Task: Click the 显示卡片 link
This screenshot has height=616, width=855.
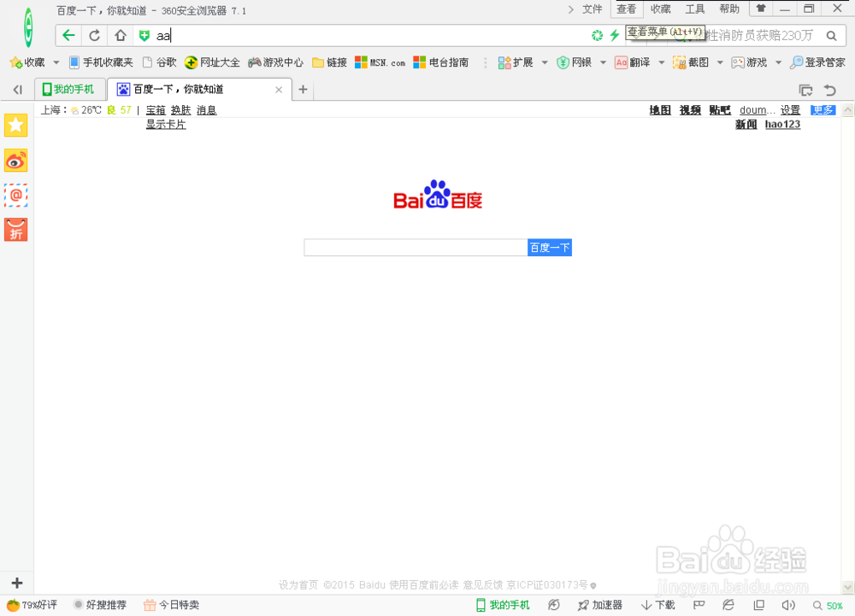Action: click(166, 125)
